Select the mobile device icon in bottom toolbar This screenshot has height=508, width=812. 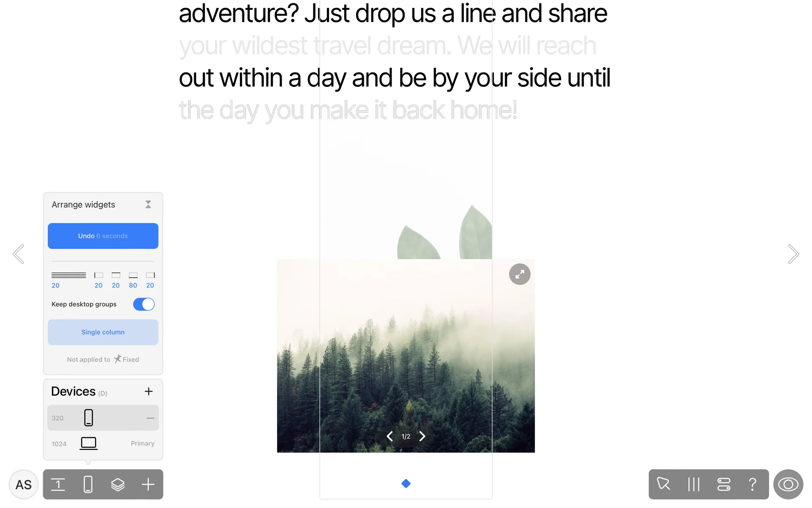[88, 484]
